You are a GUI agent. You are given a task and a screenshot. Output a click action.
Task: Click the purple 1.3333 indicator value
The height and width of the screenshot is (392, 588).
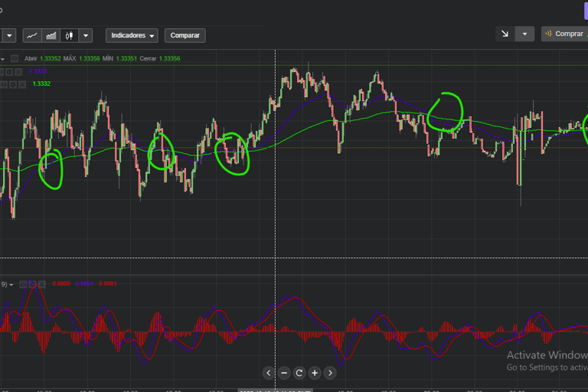38,71
